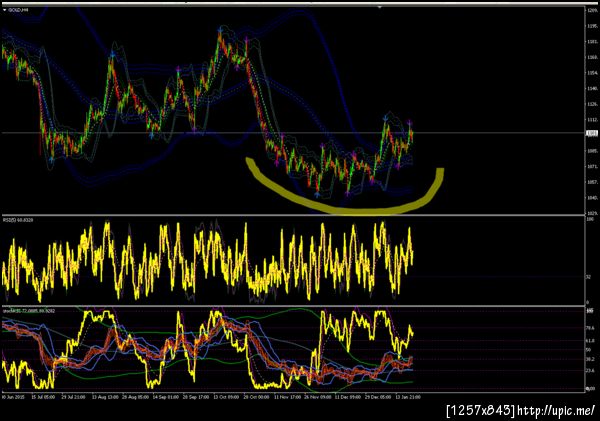Select the RSI indicator label in the middle pane

tap(18, 220)
